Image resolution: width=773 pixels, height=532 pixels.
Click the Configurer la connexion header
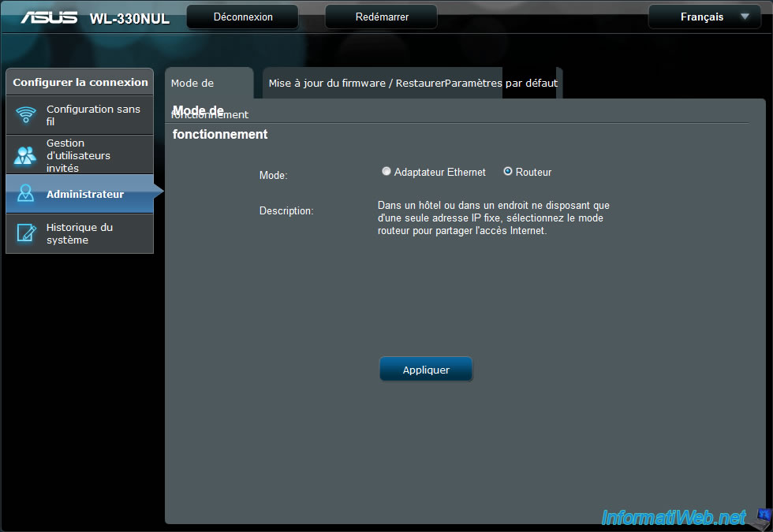[80, 82]
